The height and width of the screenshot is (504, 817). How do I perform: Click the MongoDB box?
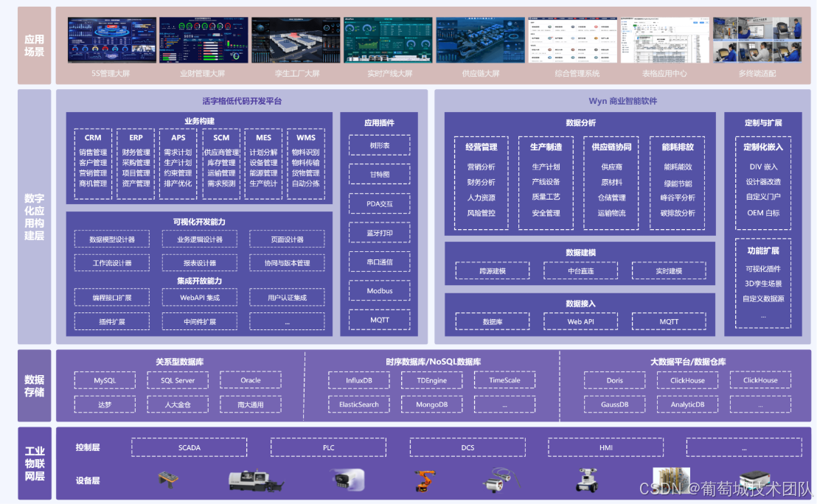(x=432, y=404)
